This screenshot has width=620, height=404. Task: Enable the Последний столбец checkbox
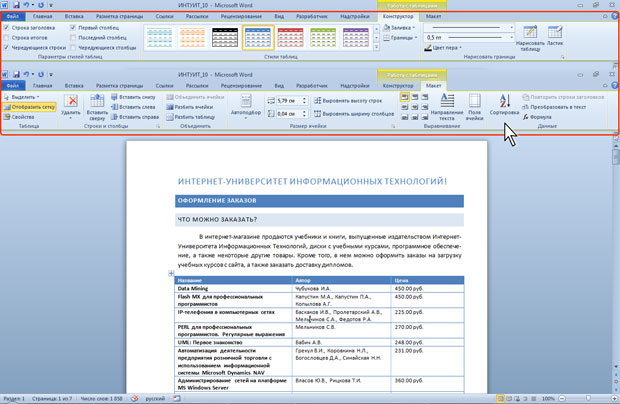coord(75,37)
